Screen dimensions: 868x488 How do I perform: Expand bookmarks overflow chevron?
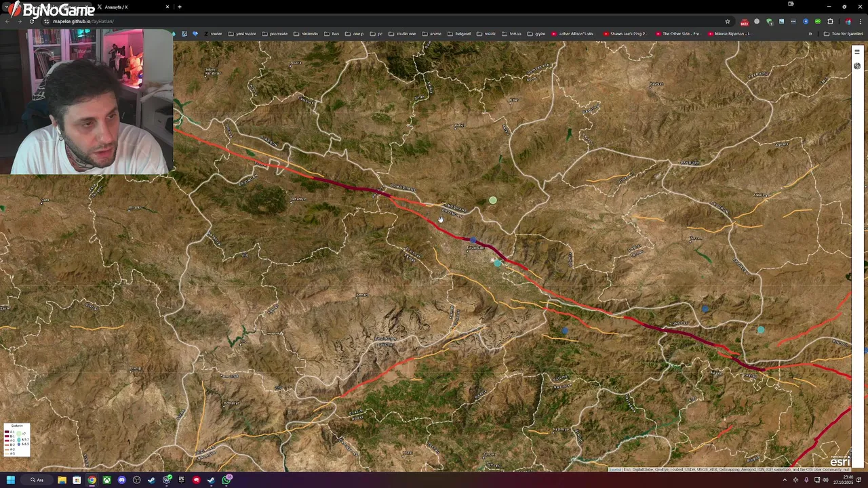coord(810,34)
